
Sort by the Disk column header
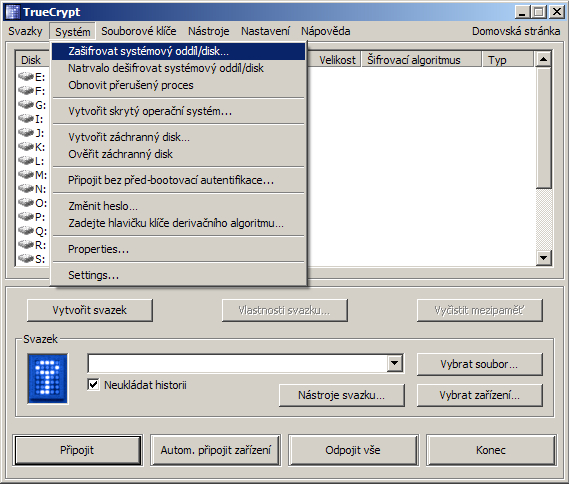pyautogui.click(x=32, y=60)
